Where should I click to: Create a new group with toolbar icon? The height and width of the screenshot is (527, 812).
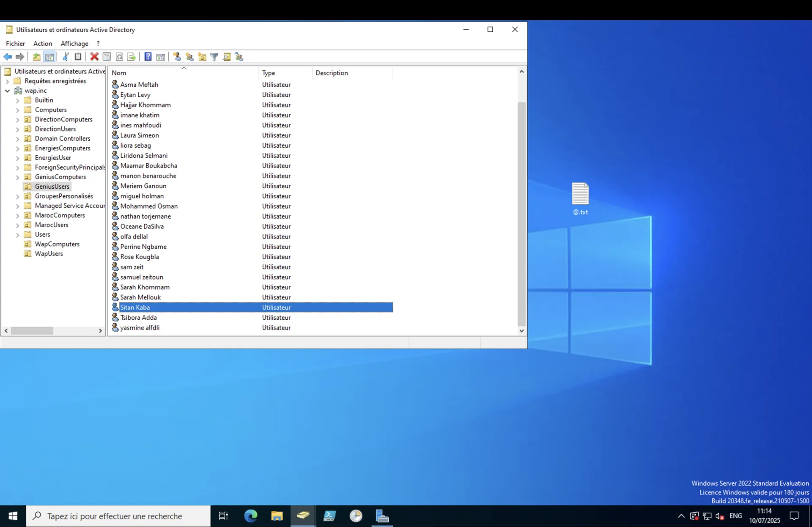pyautogui.click(x=189, y=57)
